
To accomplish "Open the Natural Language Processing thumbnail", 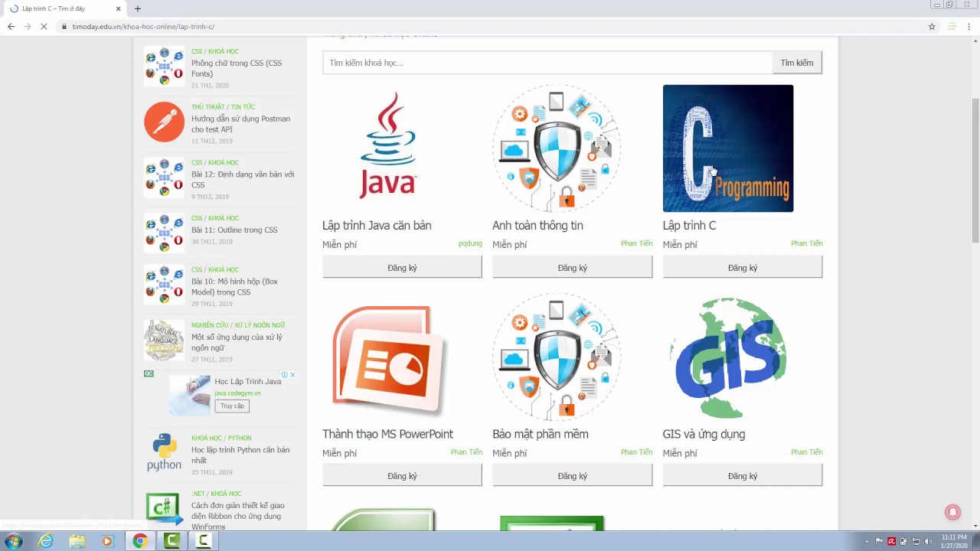I will (164, 340).
